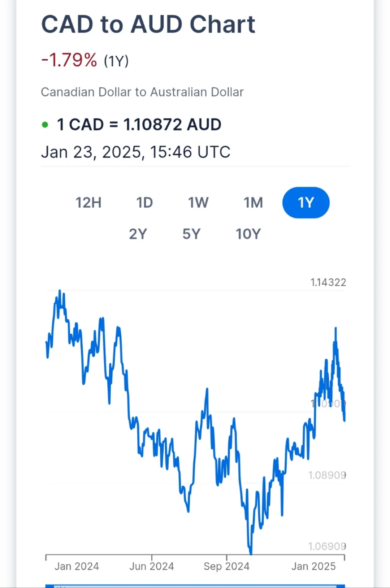Screen dimensions: 390x588
Task: Click the Jan 2024 axis label
Action: pos(77,566)
